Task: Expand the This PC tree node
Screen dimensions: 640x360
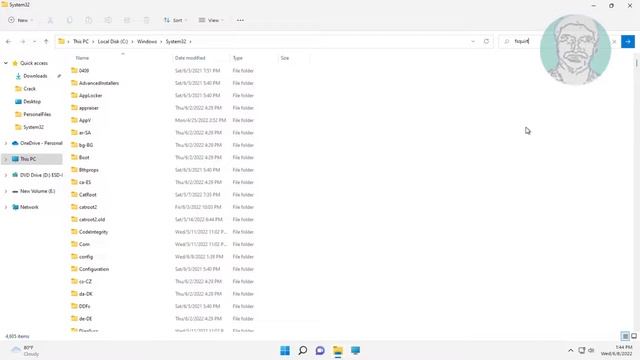Action: tap(6, 159)
